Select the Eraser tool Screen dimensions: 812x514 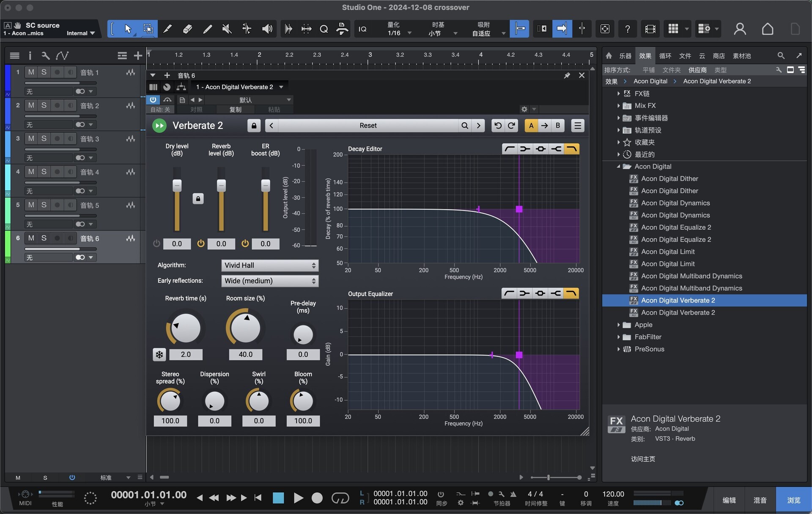[x=187, y=29]
